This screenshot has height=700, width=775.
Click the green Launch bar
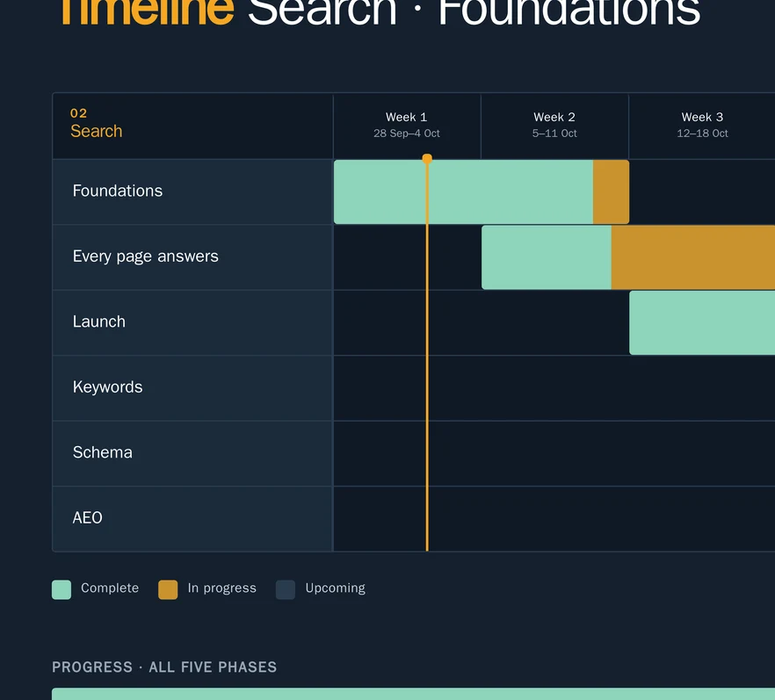click(702, 322)
